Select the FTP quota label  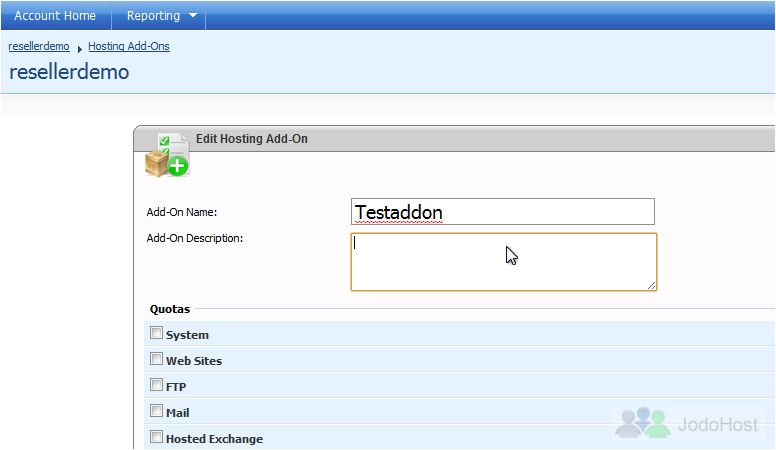click(x=176, y=387)
